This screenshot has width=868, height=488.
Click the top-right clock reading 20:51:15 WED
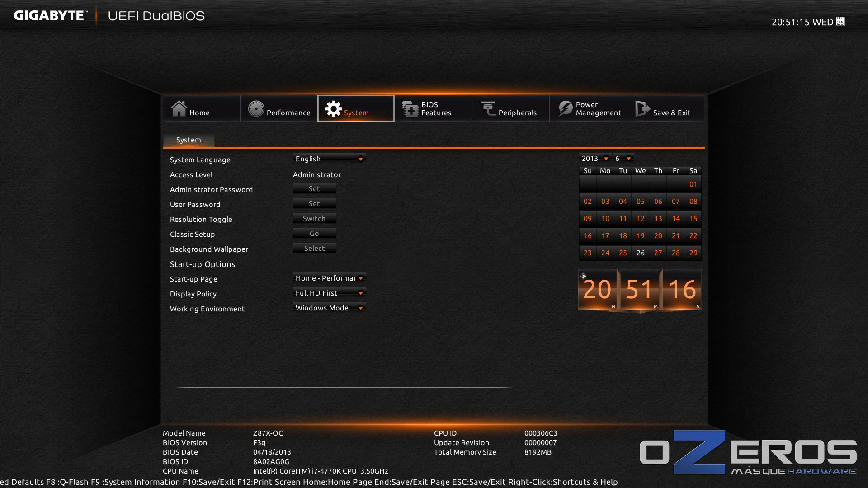click(x=802, y=22)
